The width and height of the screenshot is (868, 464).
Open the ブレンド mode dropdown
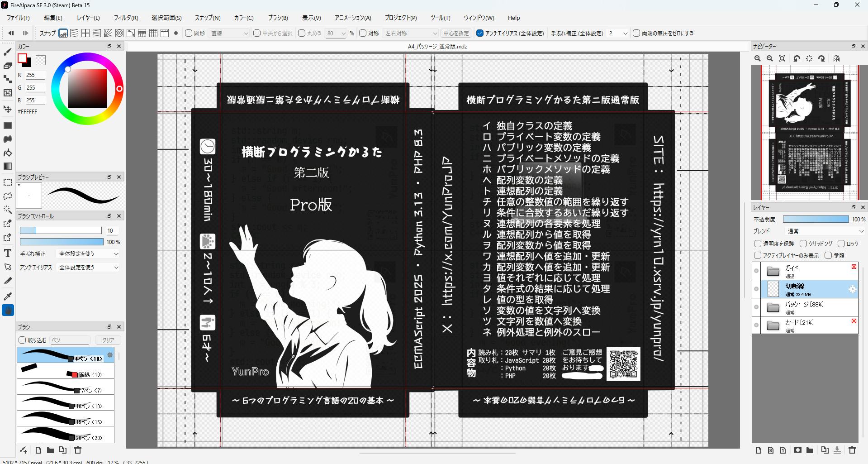[x=824, y=231]
